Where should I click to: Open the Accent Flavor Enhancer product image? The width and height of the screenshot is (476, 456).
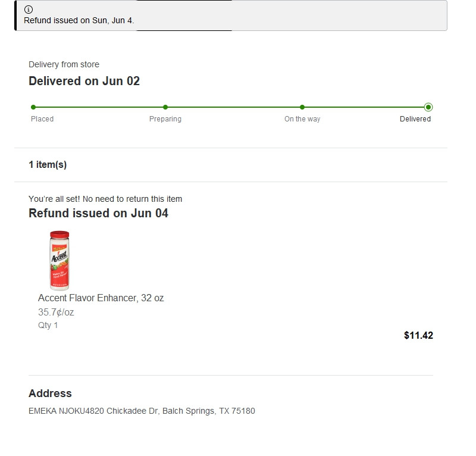59,260
